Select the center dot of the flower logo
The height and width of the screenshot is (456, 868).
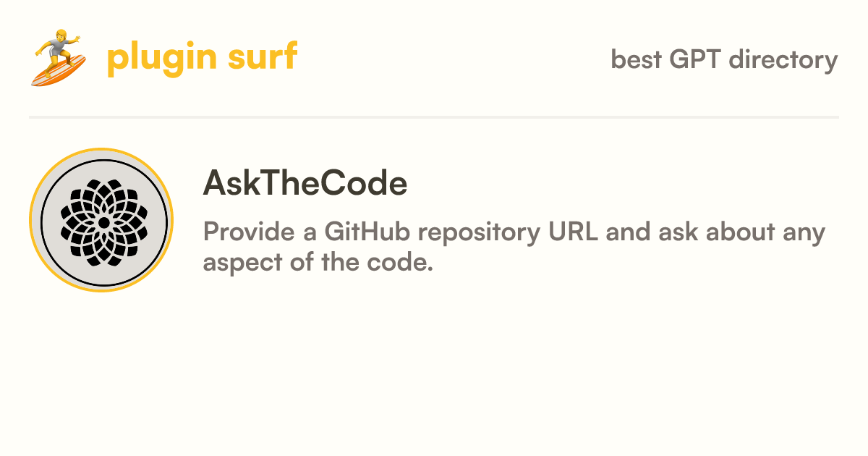[103, 221]
